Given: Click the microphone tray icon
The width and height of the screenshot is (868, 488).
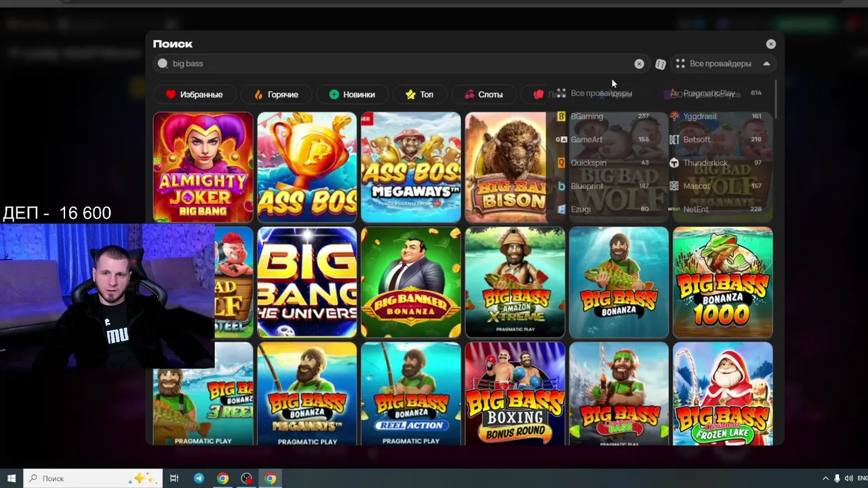Looking at the screenshot, I should (837, 479).
